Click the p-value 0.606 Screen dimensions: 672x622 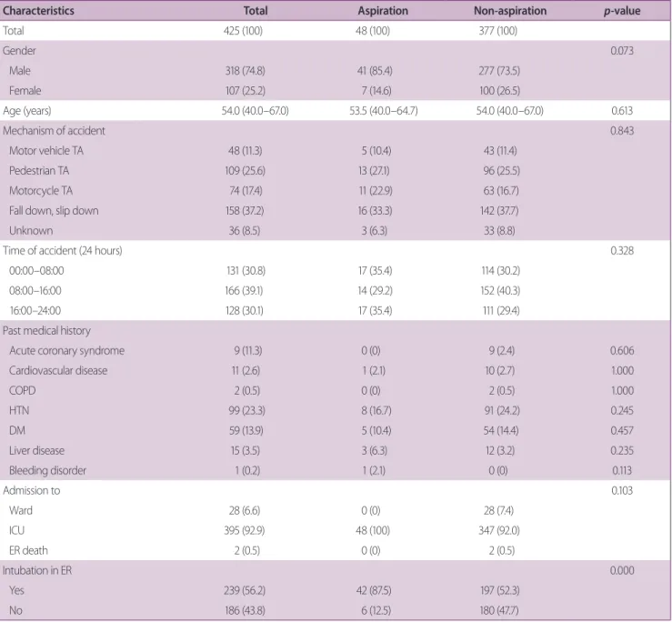tap(622, 351)
